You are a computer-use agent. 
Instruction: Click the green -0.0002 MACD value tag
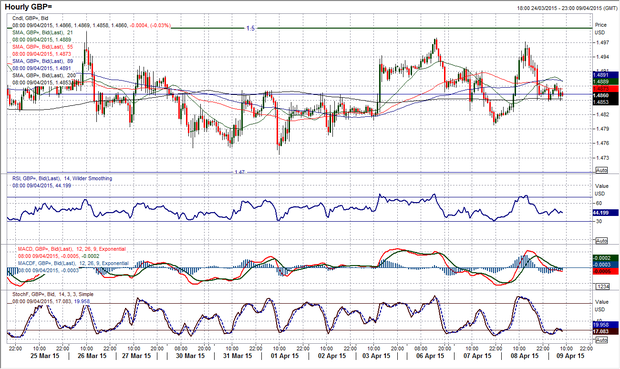[x=605, y=258]
